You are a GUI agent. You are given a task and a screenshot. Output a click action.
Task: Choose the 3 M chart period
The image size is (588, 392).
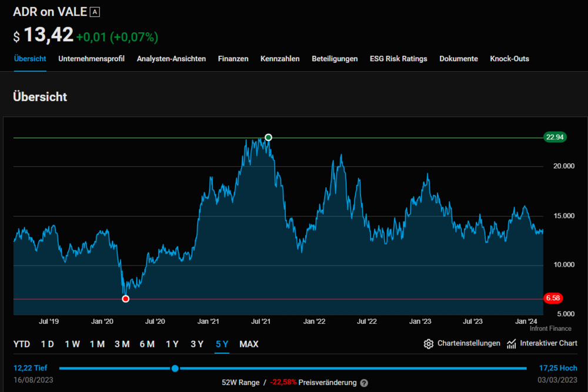click(122, 344)
